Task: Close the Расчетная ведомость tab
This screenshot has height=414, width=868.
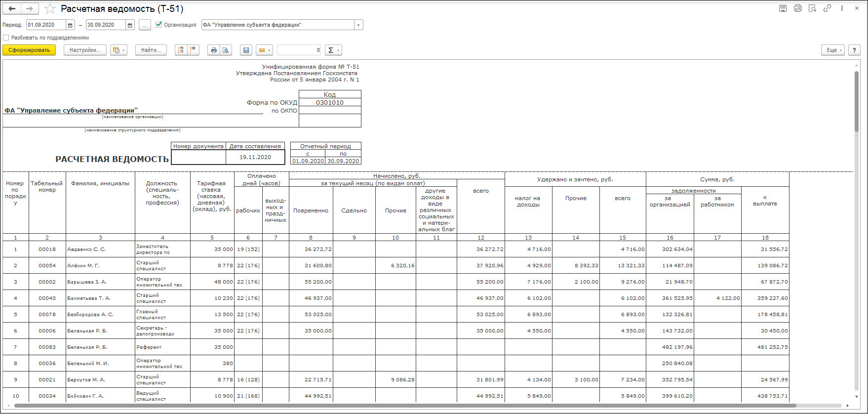Action: (x=858, y=8)
